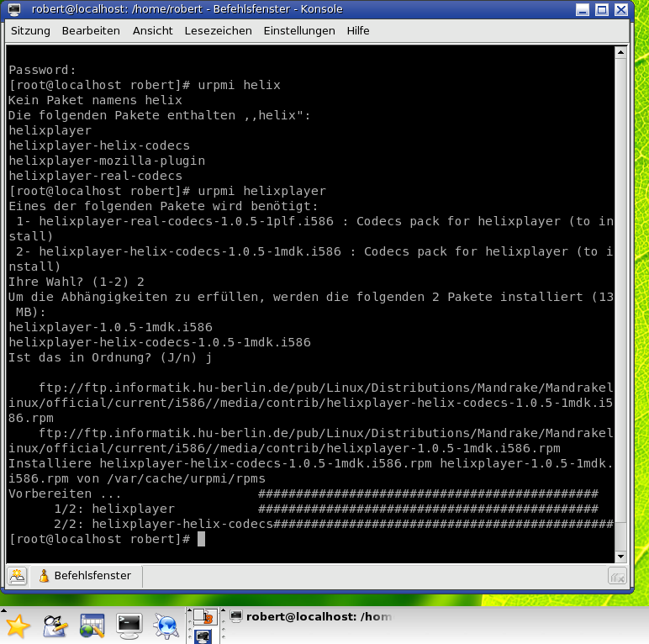Switch to virtual desktop 1 in pager
The width and height of the screenshot is (649, 644).
point(206,617)
